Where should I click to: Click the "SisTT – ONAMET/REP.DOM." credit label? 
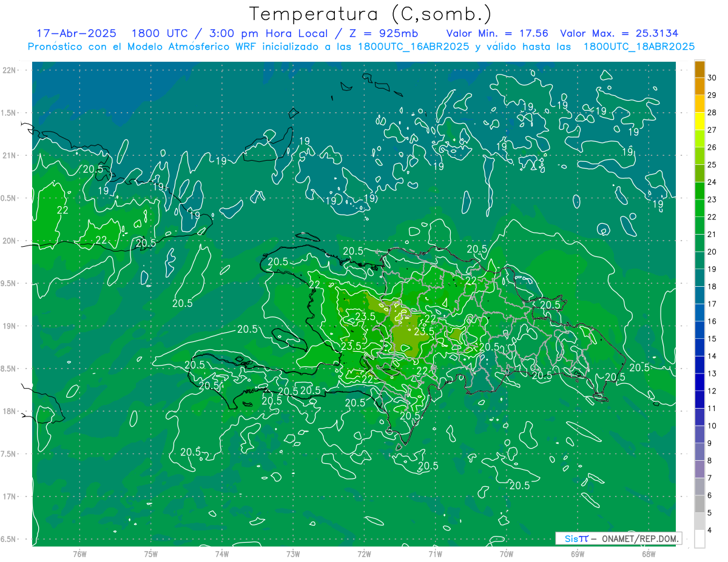(618, 538)
